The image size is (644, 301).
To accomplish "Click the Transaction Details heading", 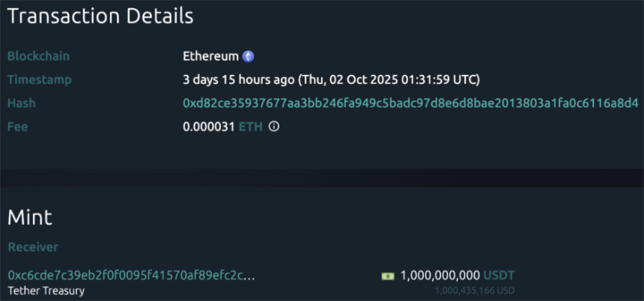I will point(100,16).
